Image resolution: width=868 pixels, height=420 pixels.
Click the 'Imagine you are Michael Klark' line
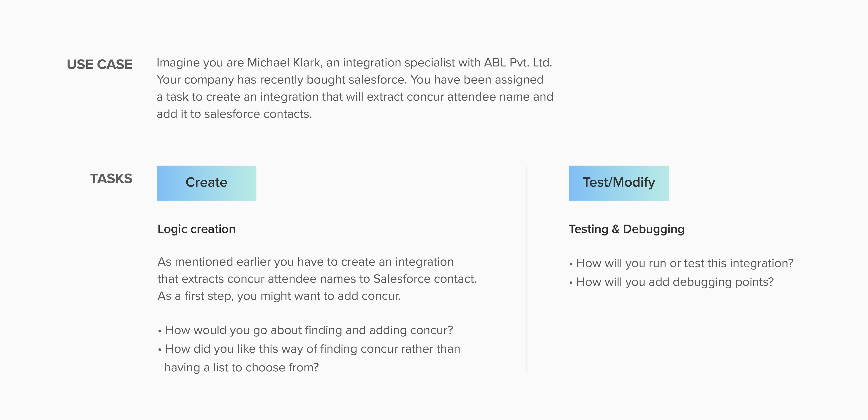tap(354, 63)
